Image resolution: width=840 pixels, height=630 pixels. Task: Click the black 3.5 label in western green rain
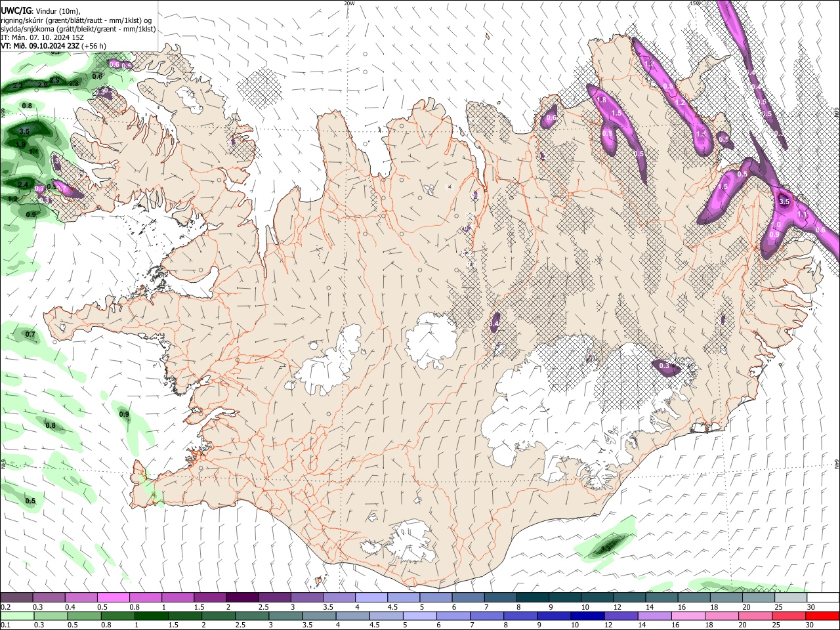click(x=24, y=131)
